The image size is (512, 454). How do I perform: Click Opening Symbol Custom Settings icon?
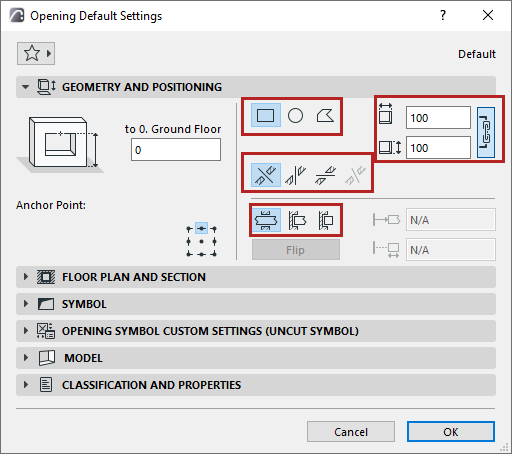click(46, 331)
